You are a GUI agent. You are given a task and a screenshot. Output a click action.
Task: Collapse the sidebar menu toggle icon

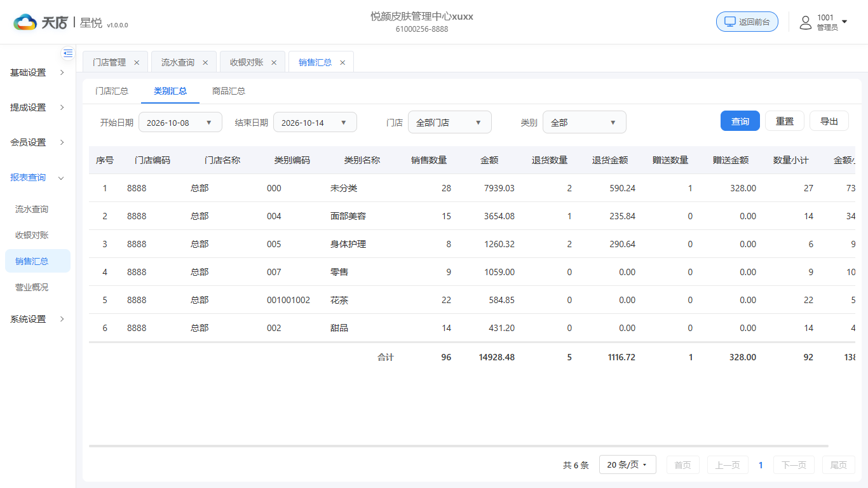pos(68,53)
